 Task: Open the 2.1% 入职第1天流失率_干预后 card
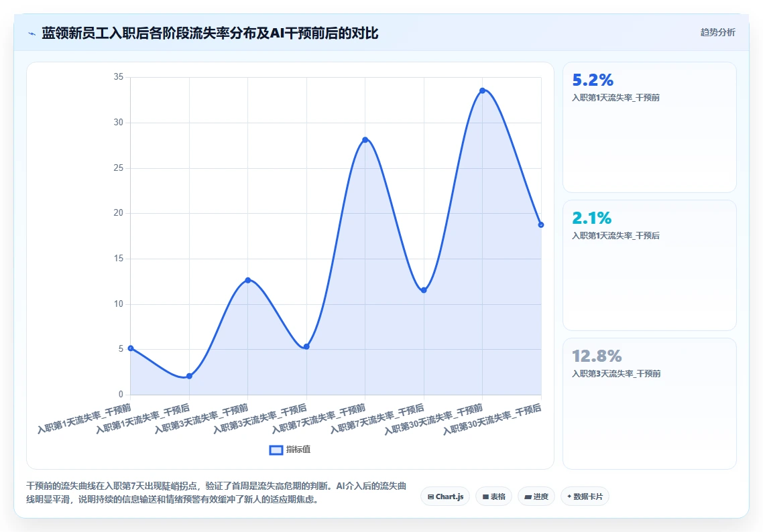(x=649, y=265)
